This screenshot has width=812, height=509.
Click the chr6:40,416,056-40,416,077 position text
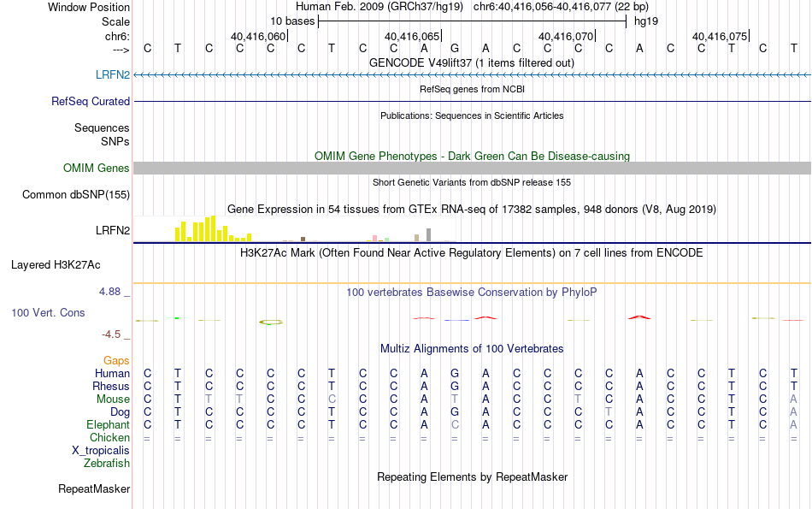pyautogui.click(x=561, y=7)
